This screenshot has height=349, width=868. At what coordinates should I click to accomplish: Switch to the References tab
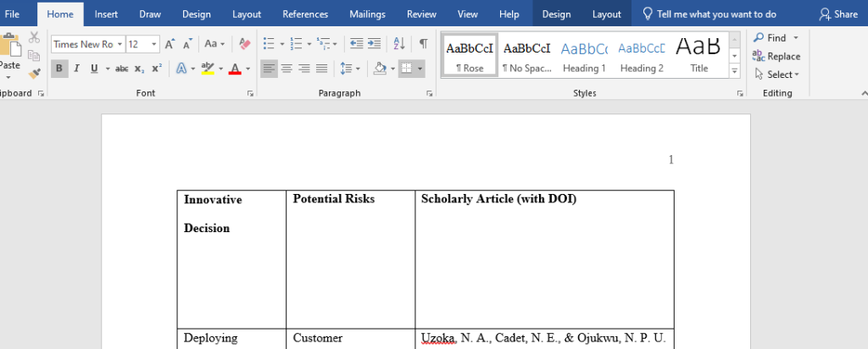[304, 14]
